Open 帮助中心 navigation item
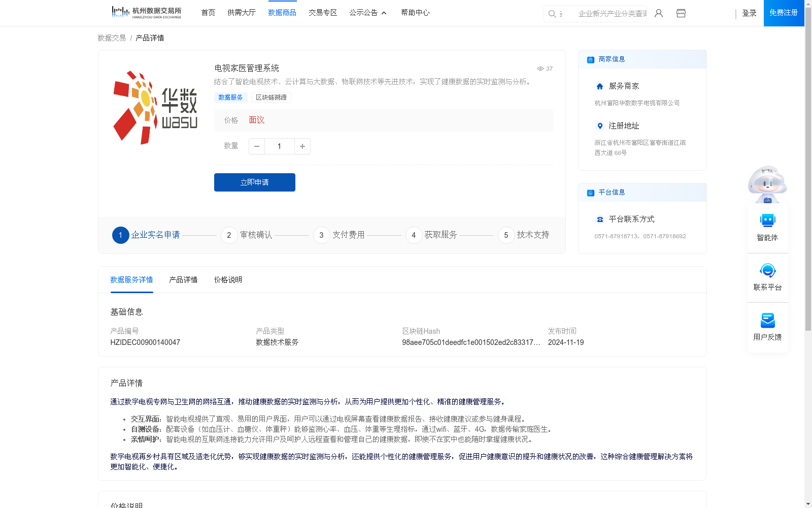The image size is (812, 508). click(x=415, y=13)
